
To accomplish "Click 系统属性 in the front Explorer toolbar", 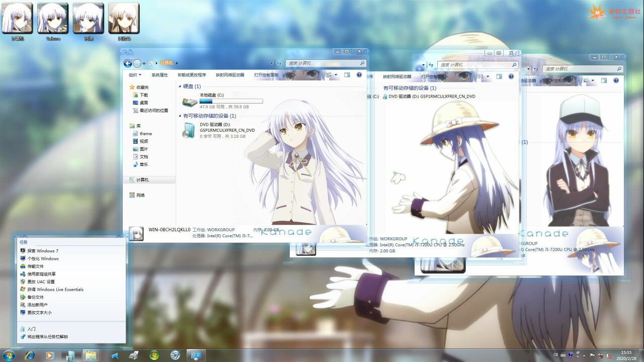I will point(159,75).
